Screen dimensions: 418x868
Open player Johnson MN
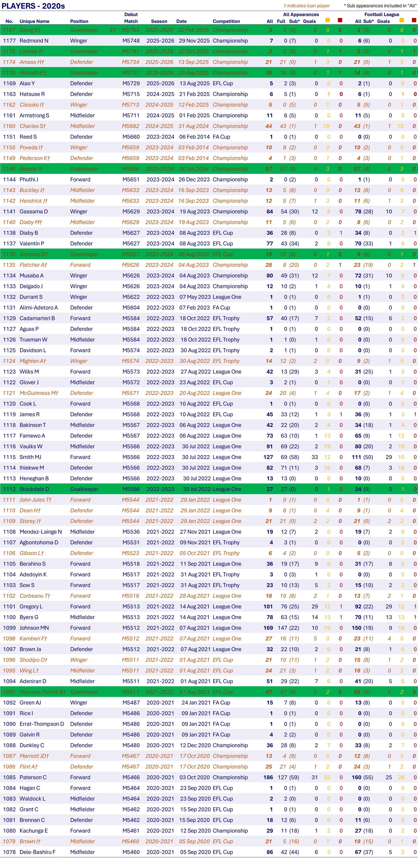point(34,628)
